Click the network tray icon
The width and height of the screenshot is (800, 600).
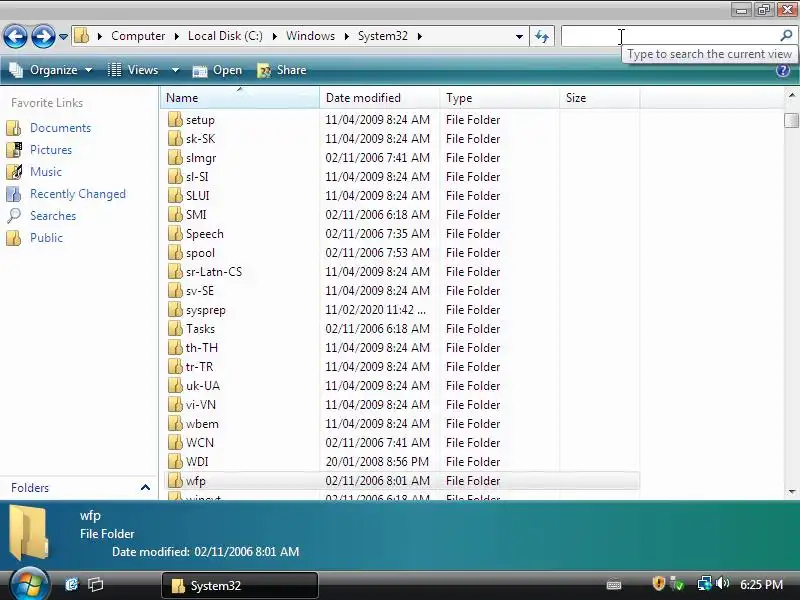click(704, 583)
